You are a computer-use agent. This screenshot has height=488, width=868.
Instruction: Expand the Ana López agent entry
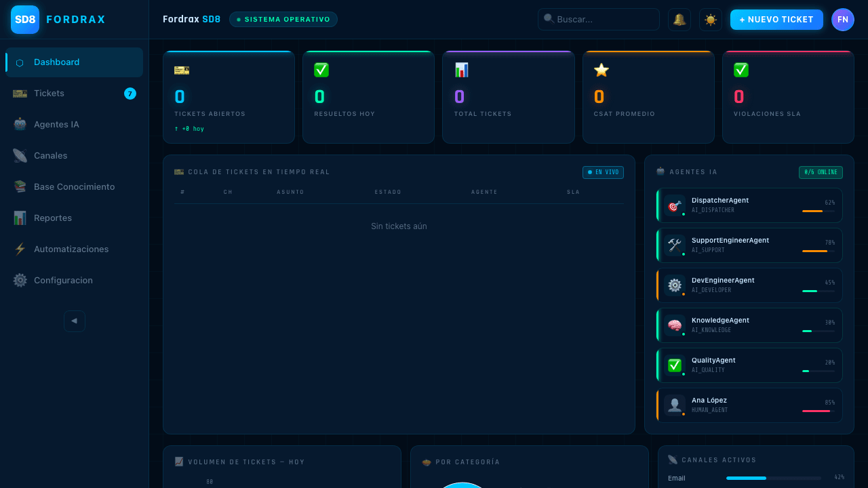click(749, 405)
